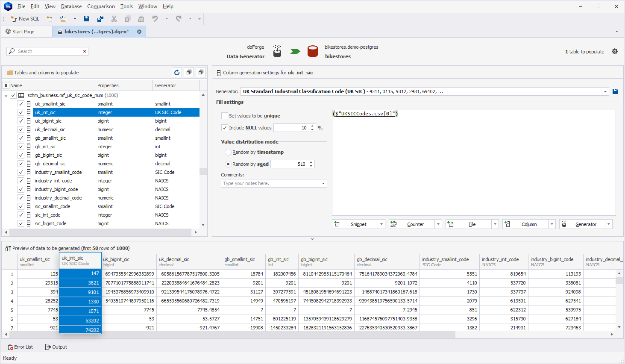
Task: Open settings gear next to table to populate
Action: [615, 51]
